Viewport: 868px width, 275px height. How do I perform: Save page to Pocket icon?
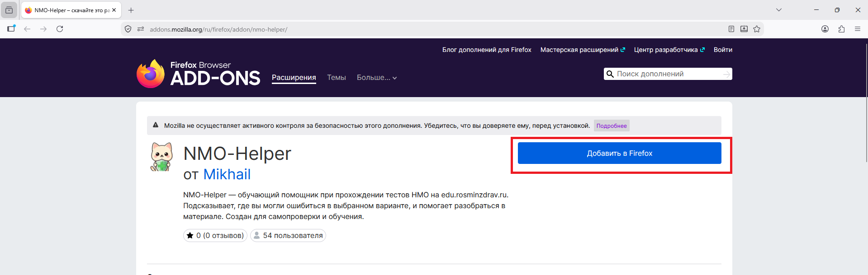(x=744, y=29)
